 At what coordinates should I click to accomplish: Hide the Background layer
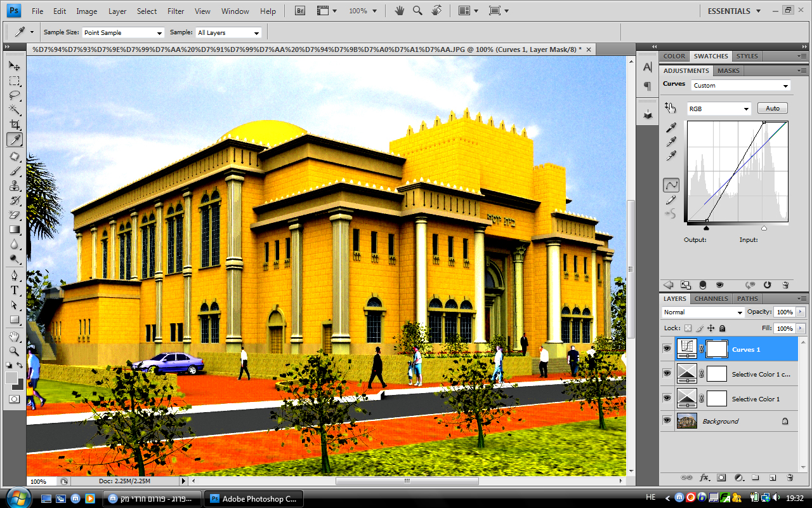[x=667, y=420]
